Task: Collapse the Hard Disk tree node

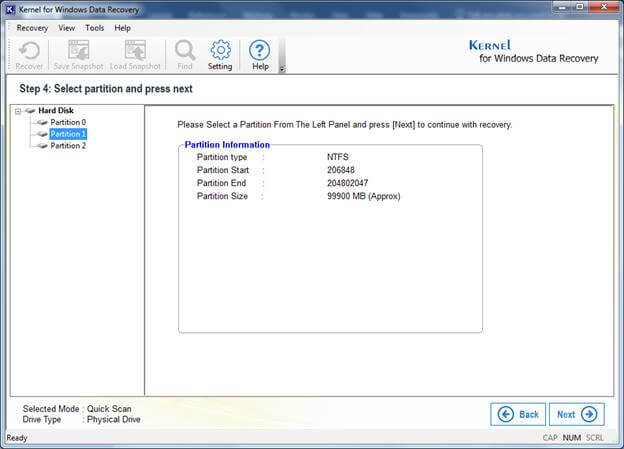Action: point(18,111)
